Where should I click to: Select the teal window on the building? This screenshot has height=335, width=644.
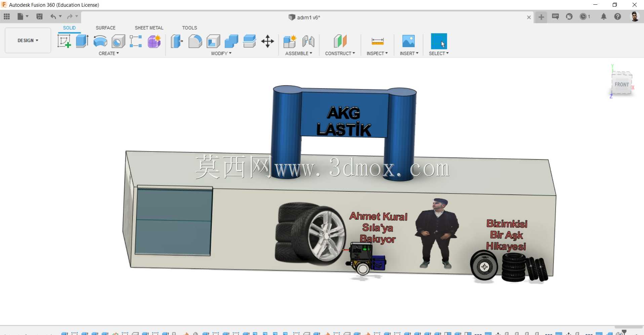(174, 222)
